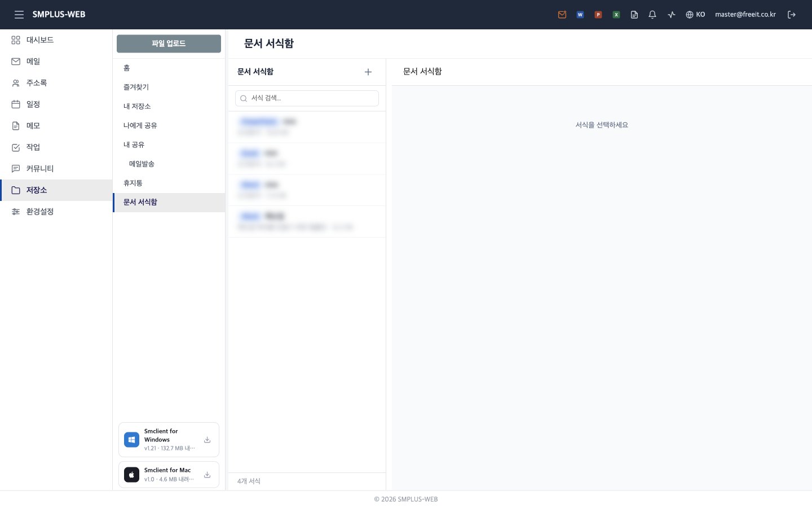Viewport: 812px width, 508px height.
Task: Select 메일발송 sub-item
Action: (x=169, y=164)
